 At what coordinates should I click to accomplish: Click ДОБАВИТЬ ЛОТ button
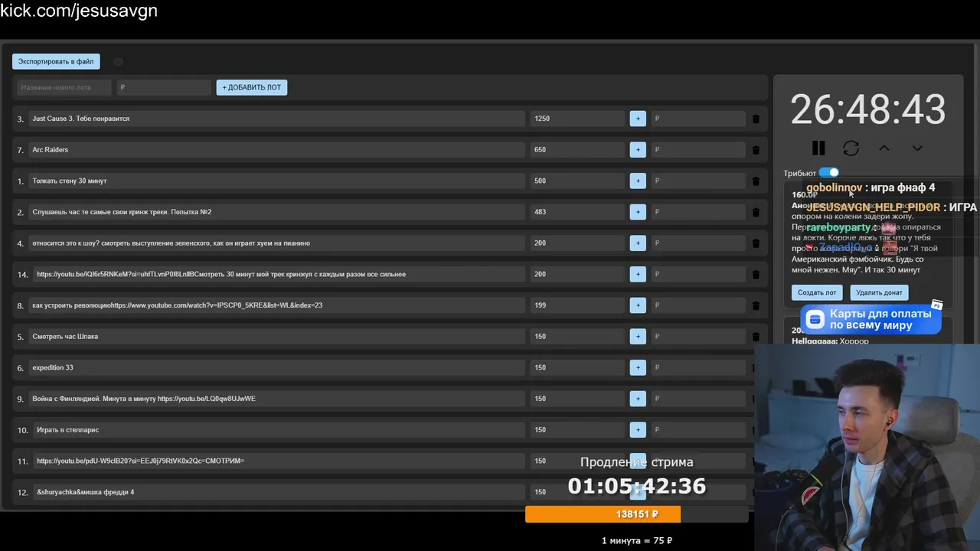click(252, 87)
